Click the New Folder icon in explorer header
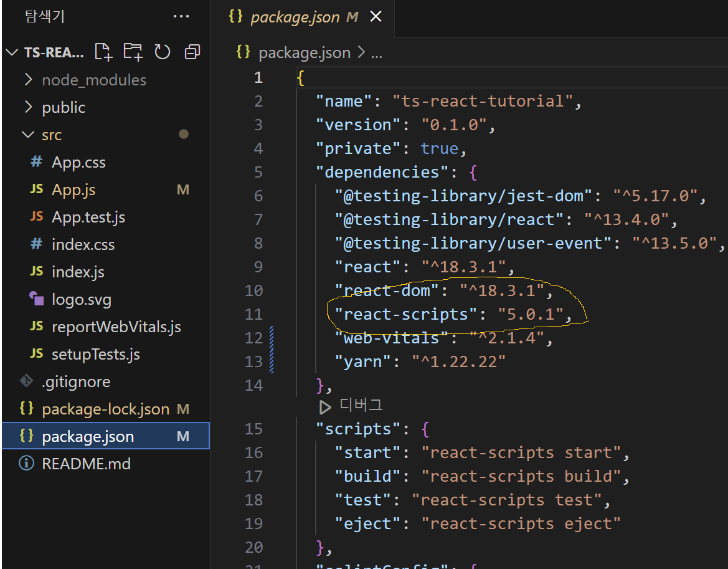 click(x=133, y=52)
